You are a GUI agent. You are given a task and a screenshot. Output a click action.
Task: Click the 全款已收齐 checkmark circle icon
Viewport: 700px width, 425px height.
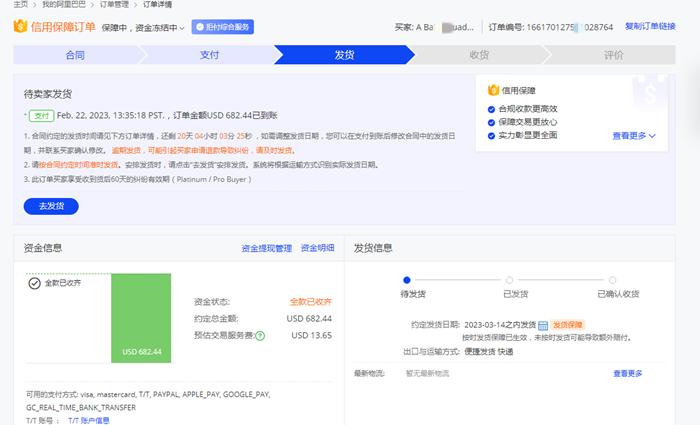tap(34, 284)
